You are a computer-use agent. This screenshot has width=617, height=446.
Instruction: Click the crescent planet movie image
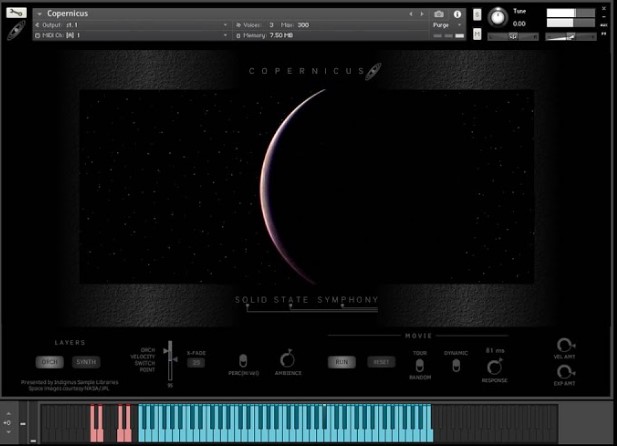(x=307, y=187)
